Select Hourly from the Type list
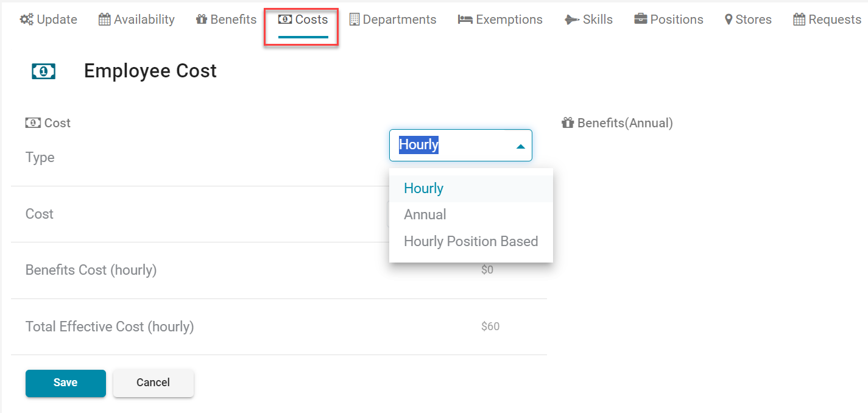The image size is (868, 413). pos(423,188)
